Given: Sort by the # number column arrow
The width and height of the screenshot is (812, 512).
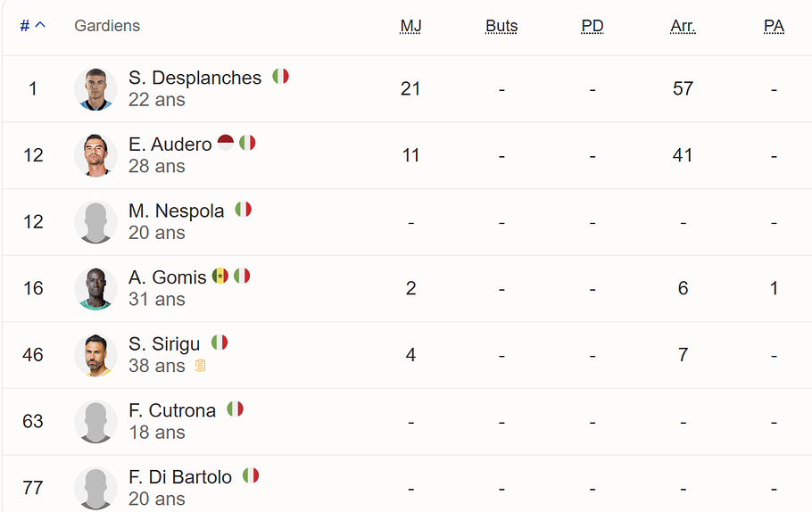Looking at the screenshot, I should click(33, 25).
